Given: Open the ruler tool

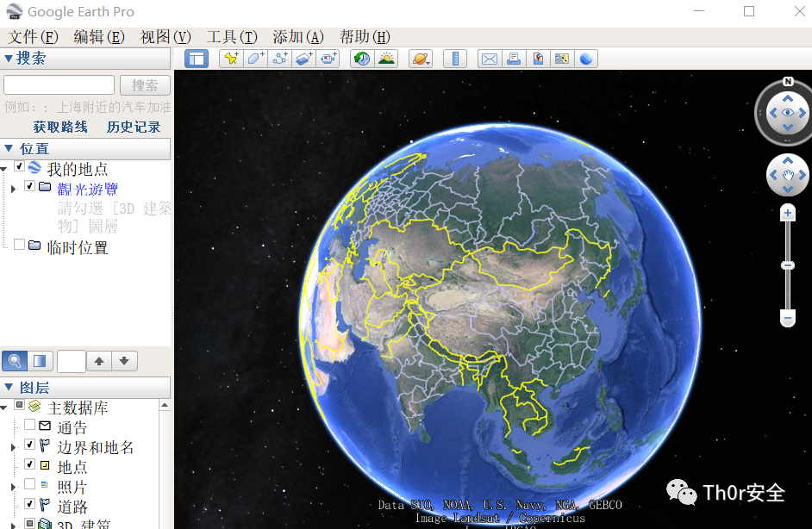Looking at the screenshot, I should [455, 59].
